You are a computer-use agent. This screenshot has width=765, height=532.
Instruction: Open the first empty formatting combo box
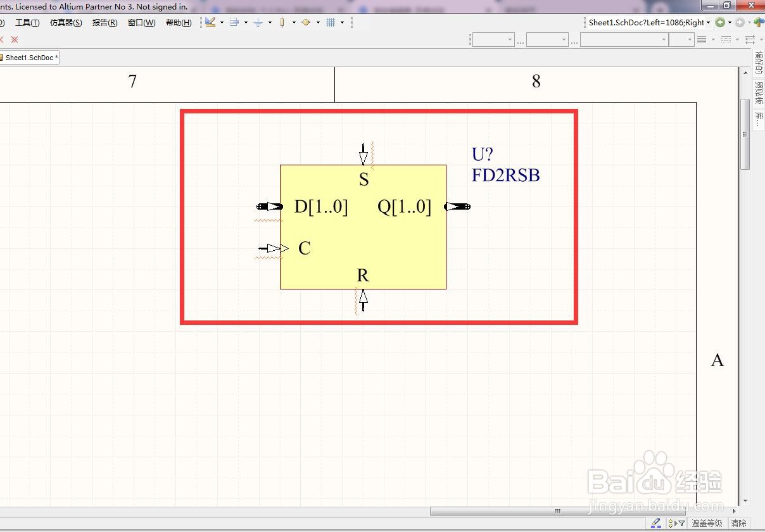pos(493,40)
